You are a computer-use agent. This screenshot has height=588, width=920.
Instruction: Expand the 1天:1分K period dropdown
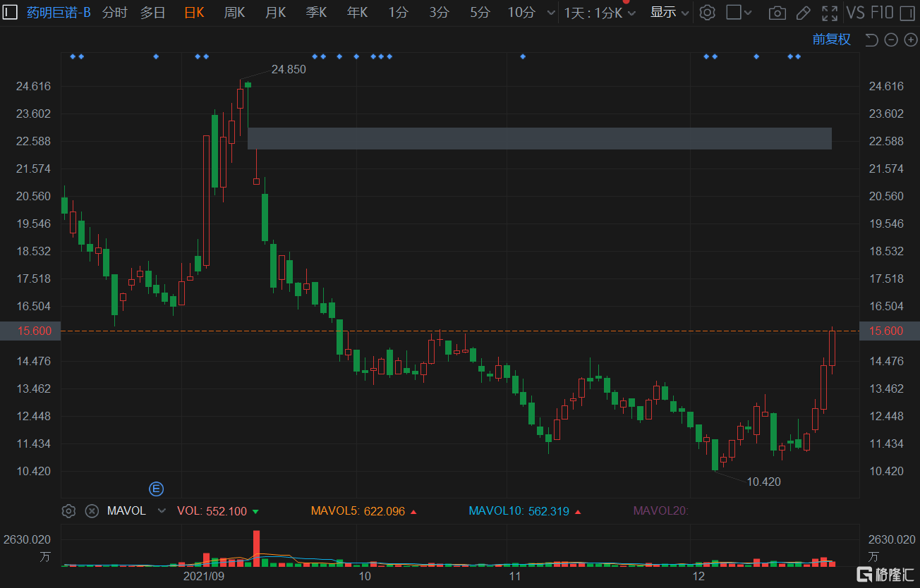click(599, 13)
